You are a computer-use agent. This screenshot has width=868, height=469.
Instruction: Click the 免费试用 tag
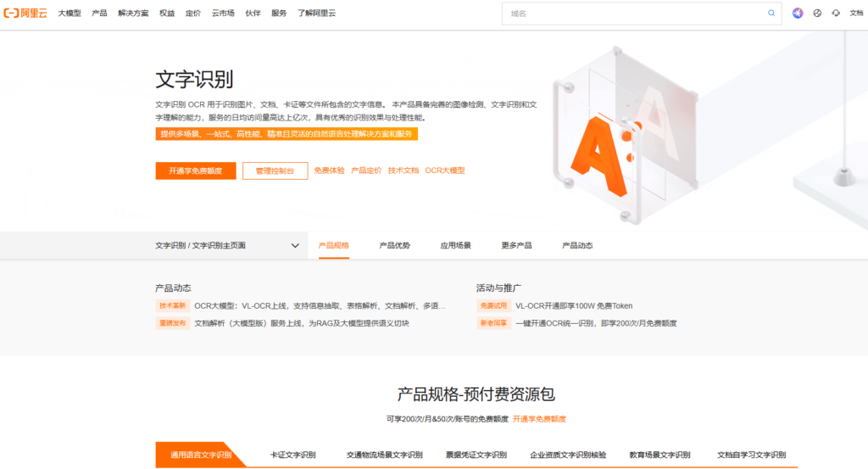point(493,305)
